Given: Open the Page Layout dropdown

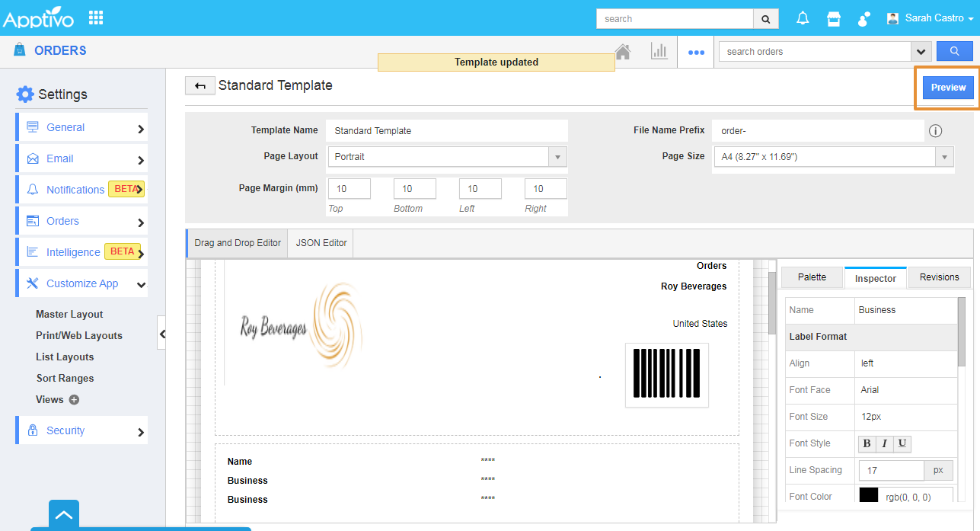Looking at the screenshot, I should point(447,157).
